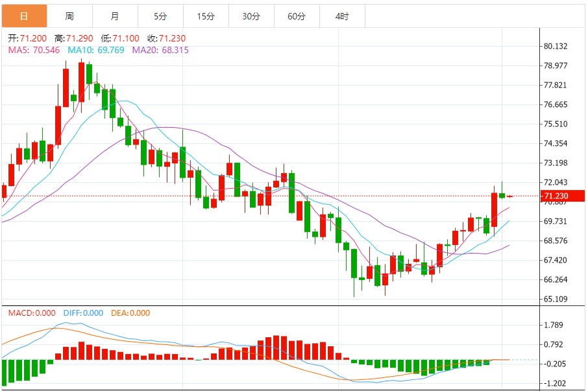588x391 pixels.
Task: Open the 15分 timeframe tab
Action: 206,16
